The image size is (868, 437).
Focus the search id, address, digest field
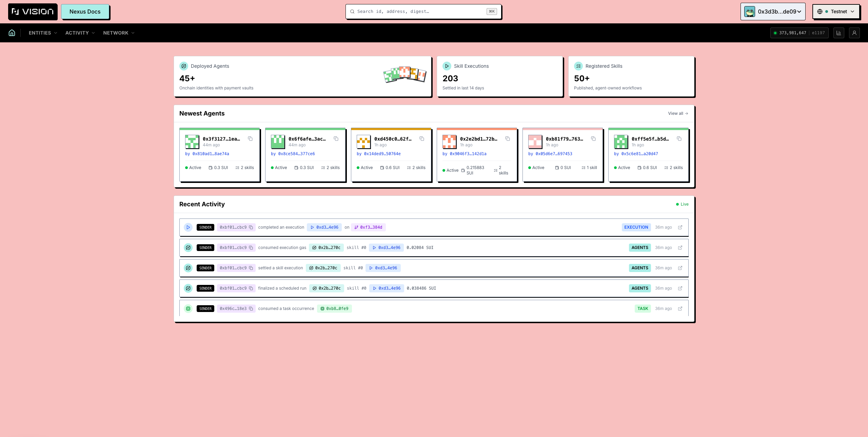423,12
